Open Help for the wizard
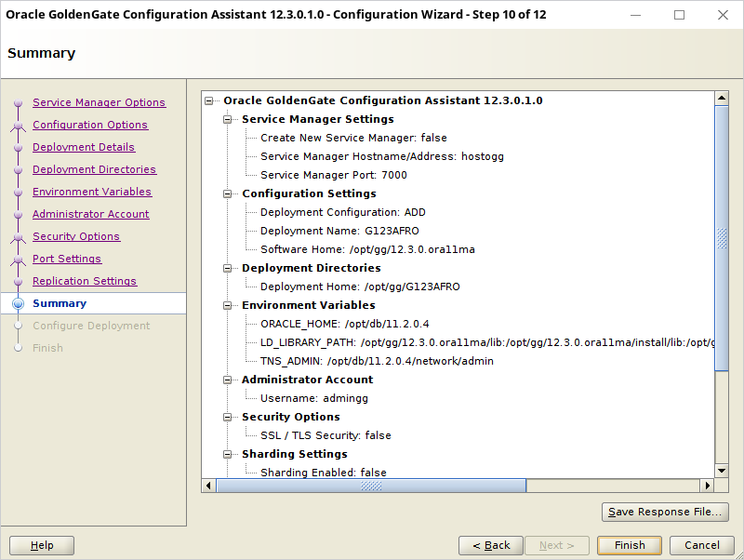 coord(42,545)
